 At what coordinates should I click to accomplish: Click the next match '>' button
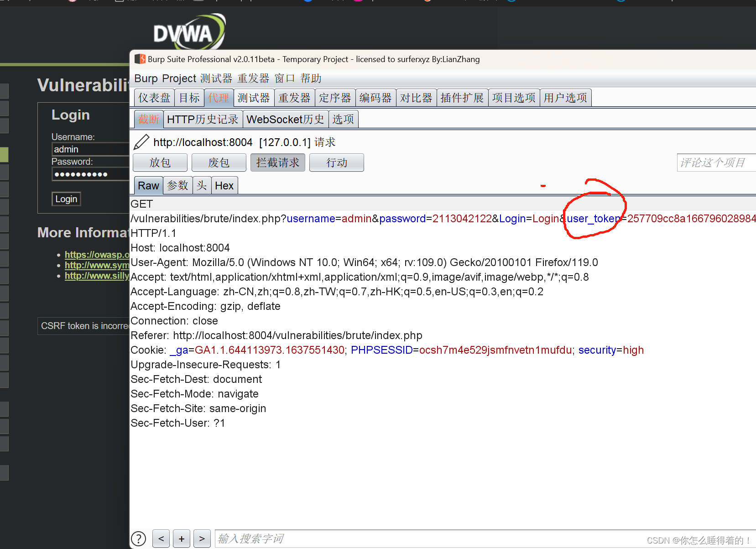pos(202,539)
